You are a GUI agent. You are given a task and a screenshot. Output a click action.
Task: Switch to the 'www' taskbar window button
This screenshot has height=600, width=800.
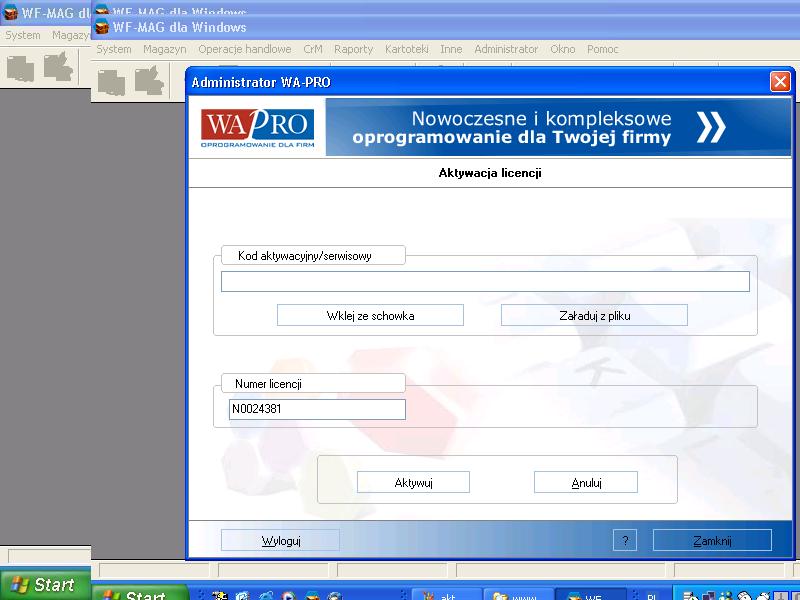(x=518, y=595)
